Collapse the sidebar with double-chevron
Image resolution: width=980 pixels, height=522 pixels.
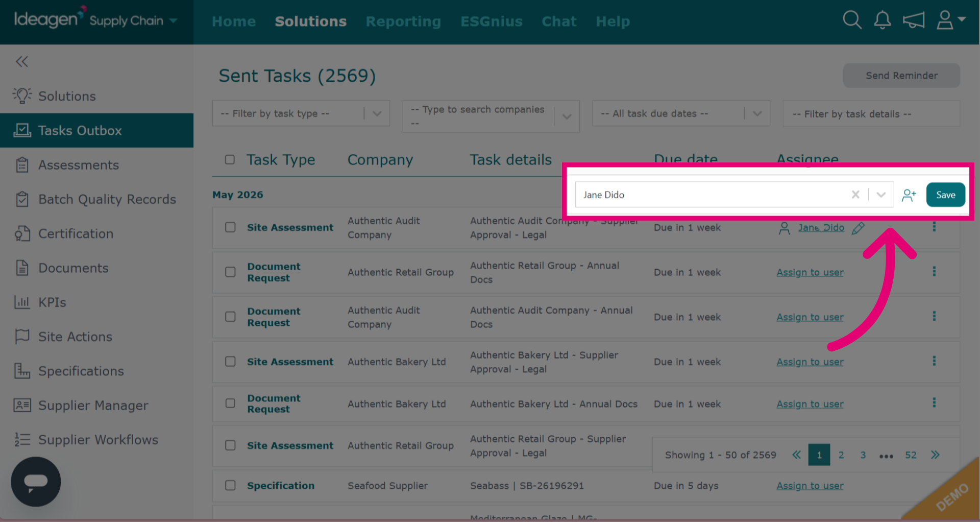pyautogui.click(x=22, y=62)
